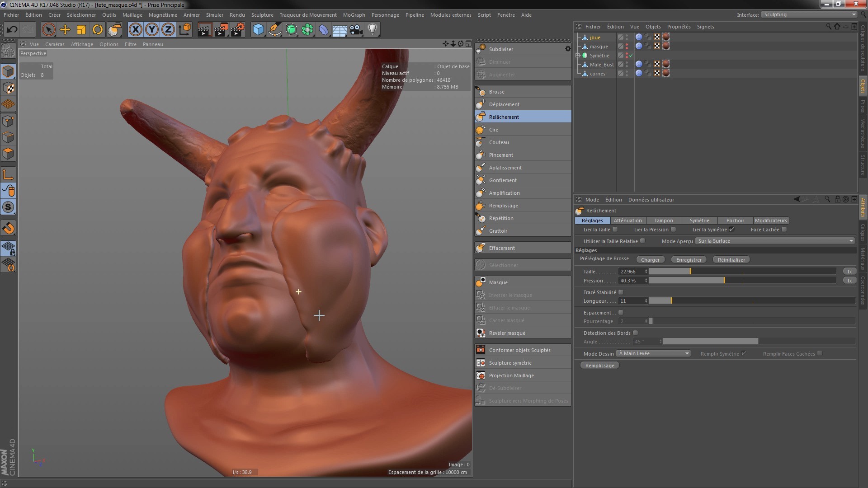Open the MoGraph menu
Screen dimensions: 868x488
tap(354, 15)
